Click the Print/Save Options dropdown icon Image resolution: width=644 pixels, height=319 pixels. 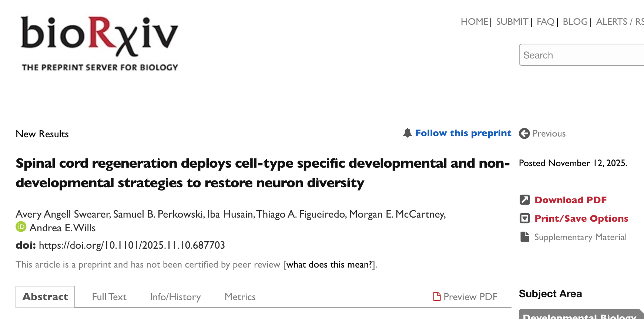(525, 218)
